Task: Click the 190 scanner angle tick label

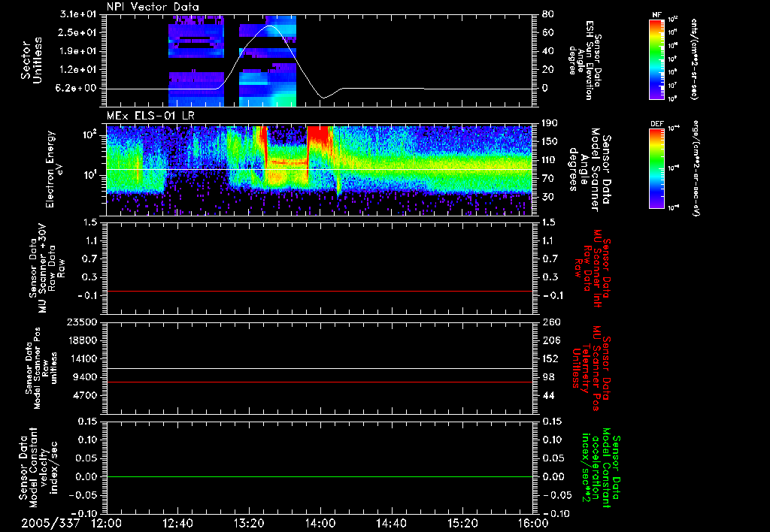Action: 549,123
